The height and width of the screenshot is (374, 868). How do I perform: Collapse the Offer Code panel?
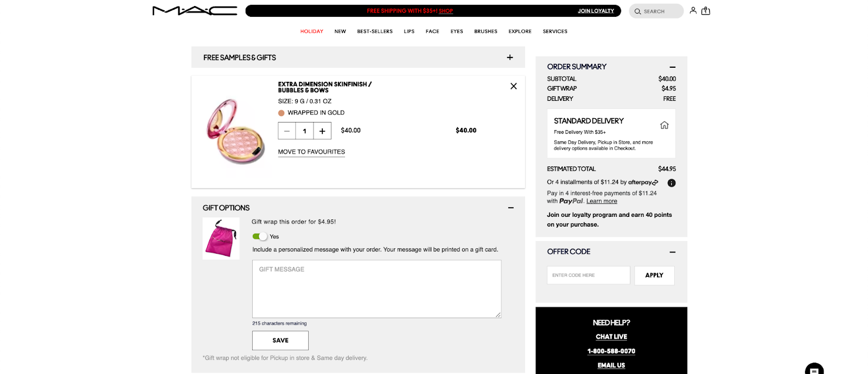point(672,252)
